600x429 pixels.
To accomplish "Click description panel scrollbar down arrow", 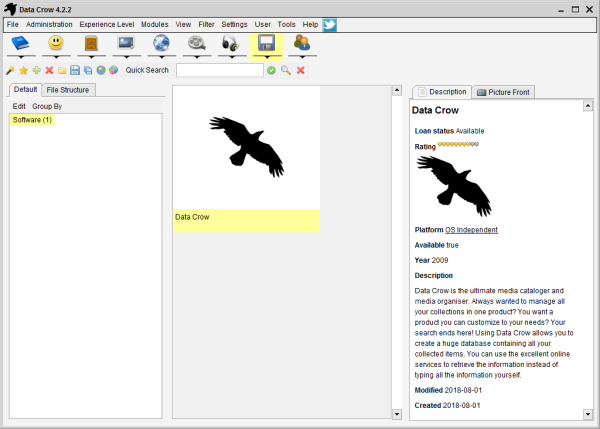I will tap(588, 414).
